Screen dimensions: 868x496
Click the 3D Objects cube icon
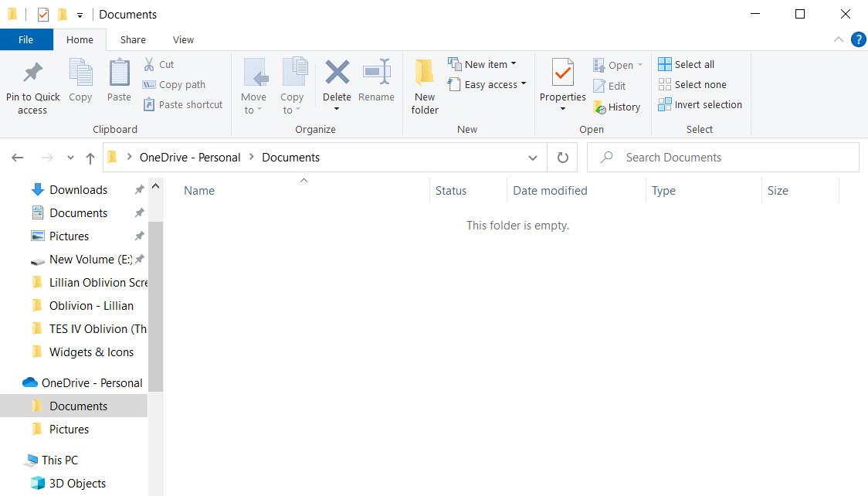(x=38, y=484)
